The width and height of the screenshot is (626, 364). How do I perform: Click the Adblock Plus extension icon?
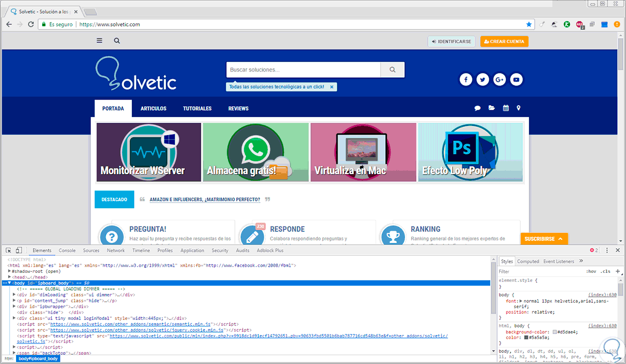pos(579,24)
